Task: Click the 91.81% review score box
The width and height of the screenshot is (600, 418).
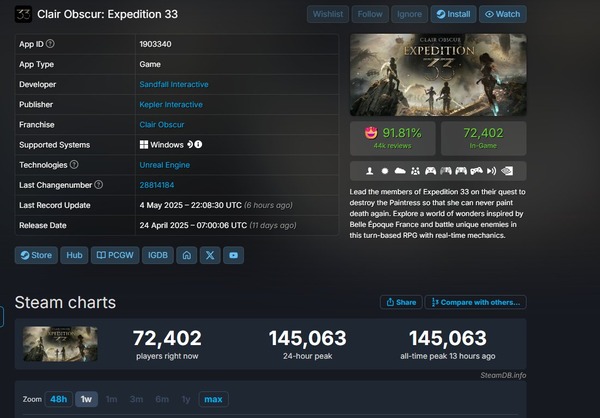Action: 393,139
